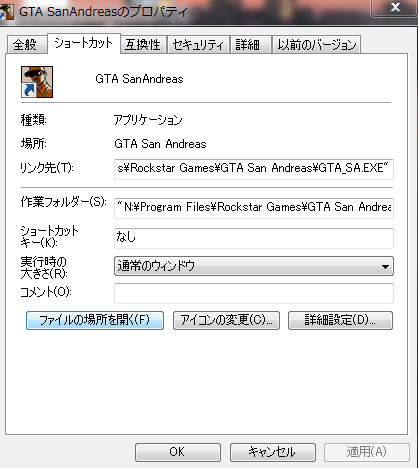Click the キャンセル button
The image size is (418, 468).
coord(273,452)
